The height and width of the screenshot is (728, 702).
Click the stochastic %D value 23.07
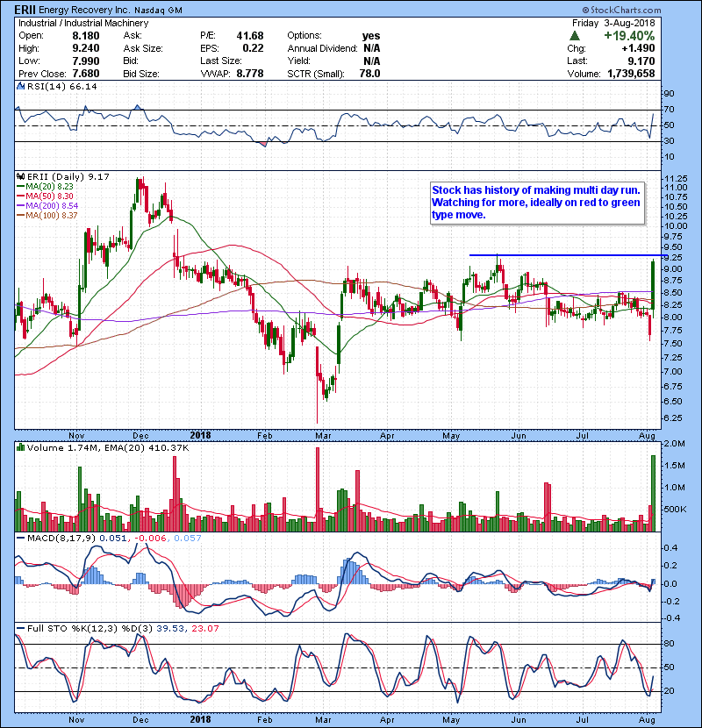[x=204, y=629]
